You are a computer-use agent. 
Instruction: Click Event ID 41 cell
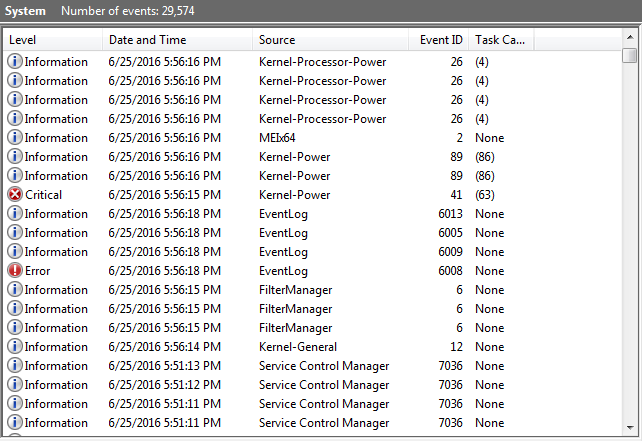pyautogui.click(x=456, y=195)
